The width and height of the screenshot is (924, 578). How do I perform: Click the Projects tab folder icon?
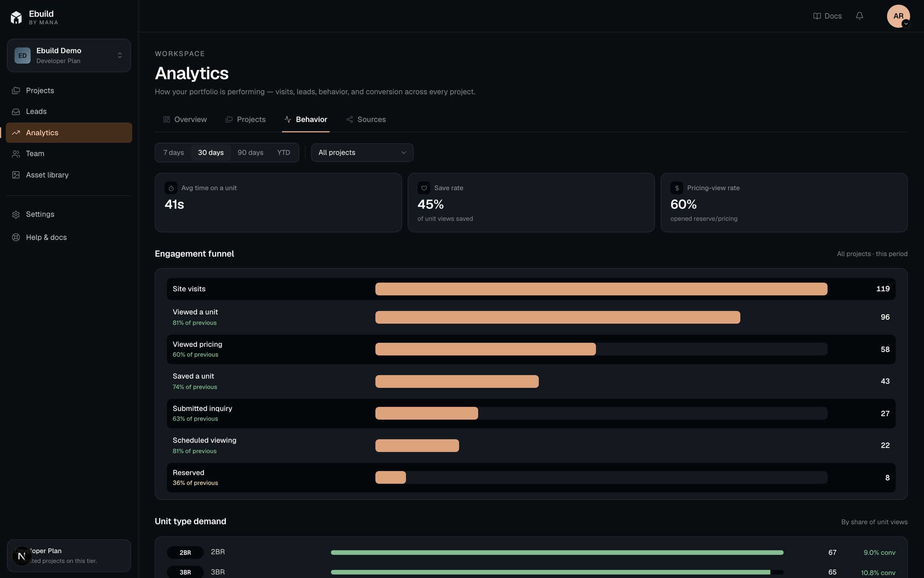[229, 120]
